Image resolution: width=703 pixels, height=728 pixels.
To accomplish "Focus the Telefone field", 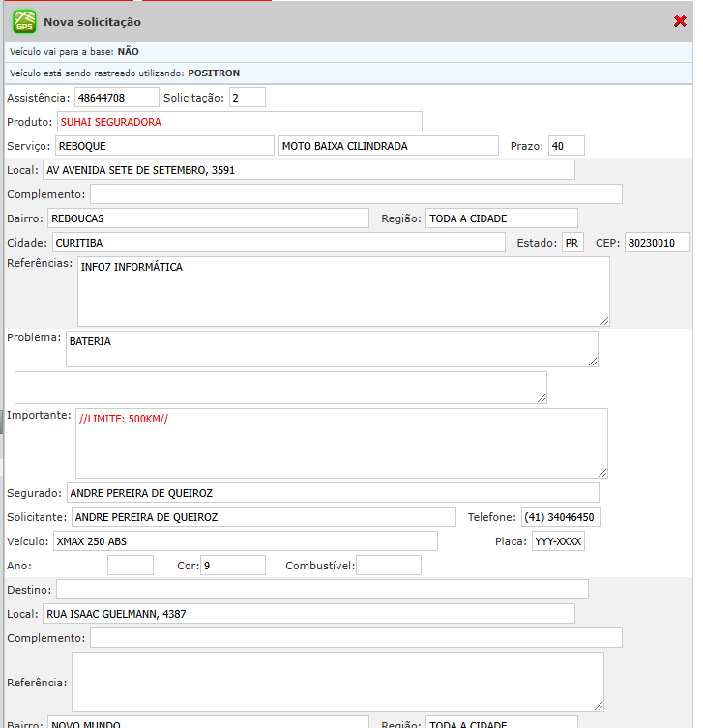I will click(x=561, y=517).
